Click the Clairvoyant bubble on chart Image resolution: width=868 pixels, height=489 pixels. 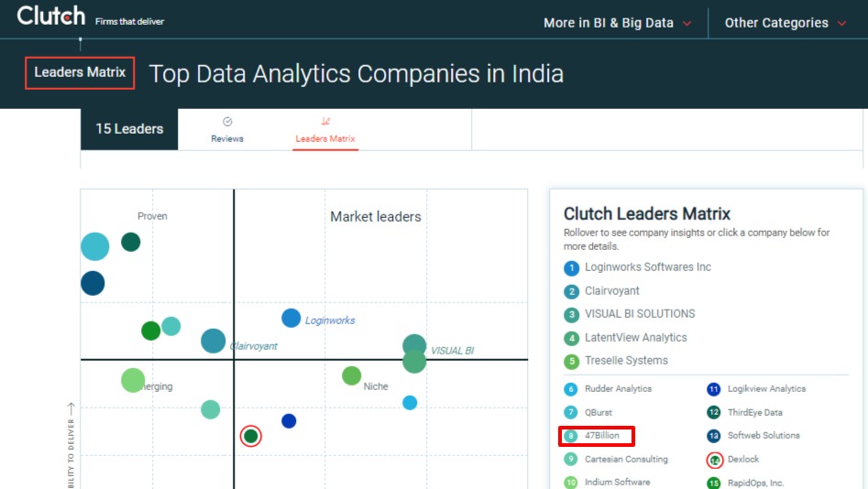tap(214, 341)
